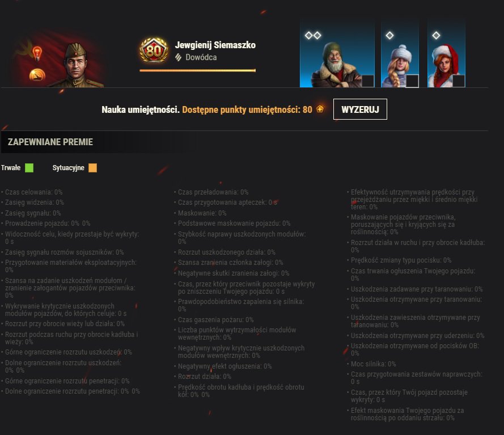
Task: Click the Jewgienij Siemaszko name label
Action: (x=215, y=45)
